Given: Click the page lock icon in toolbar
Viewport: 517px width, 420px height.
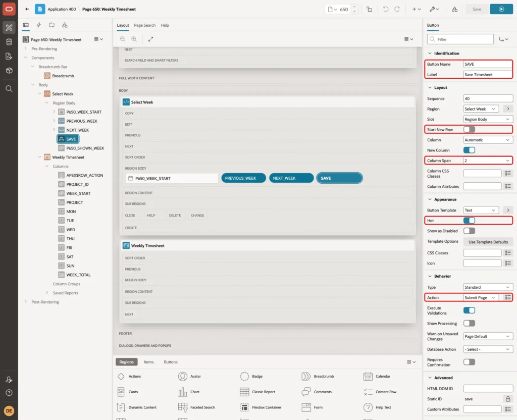Looking at the screenshot, I should click(x=369, y=9).
